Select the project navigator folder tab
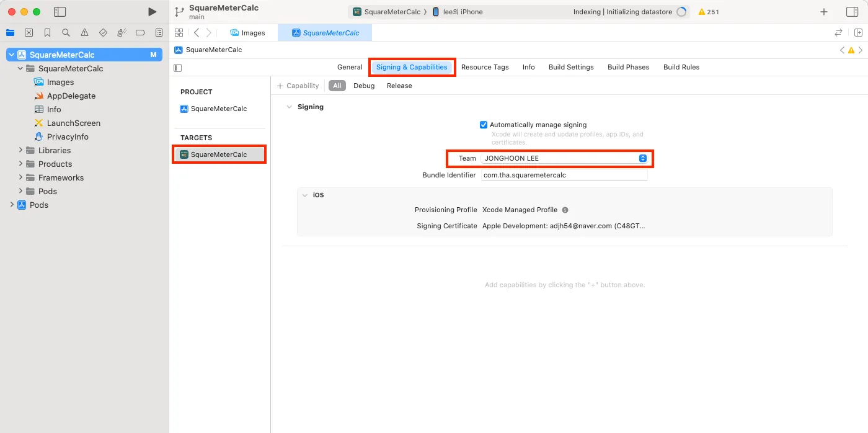The image size is (868, 433). pos(10,33)
